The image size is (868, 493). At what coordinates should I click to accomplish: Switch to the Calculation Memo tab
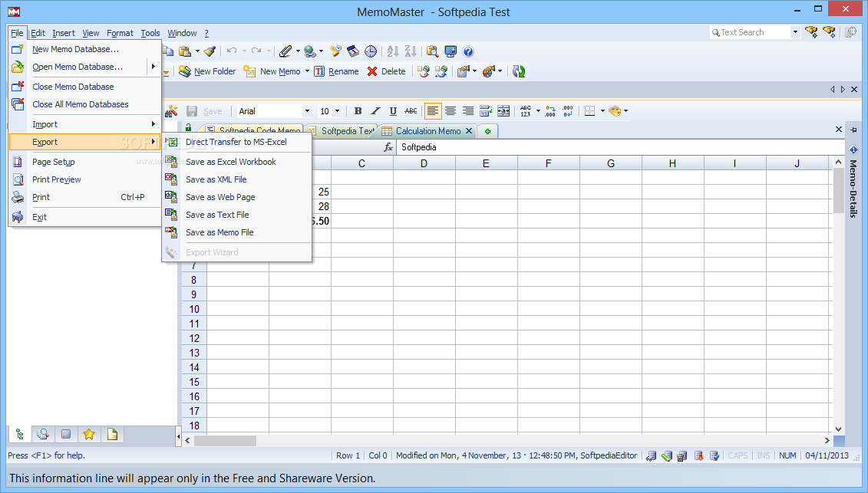click(428, 131)
